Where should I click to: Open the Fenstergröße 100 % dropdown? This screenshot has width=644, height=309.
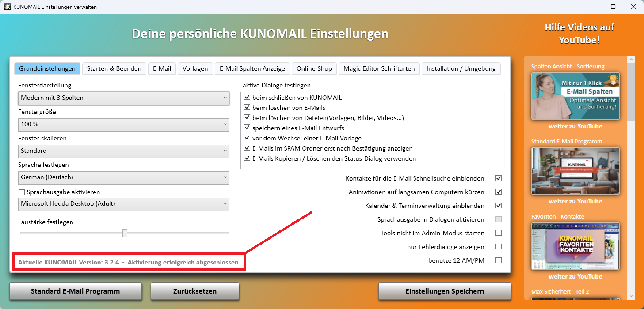click(x=124, y=124)
